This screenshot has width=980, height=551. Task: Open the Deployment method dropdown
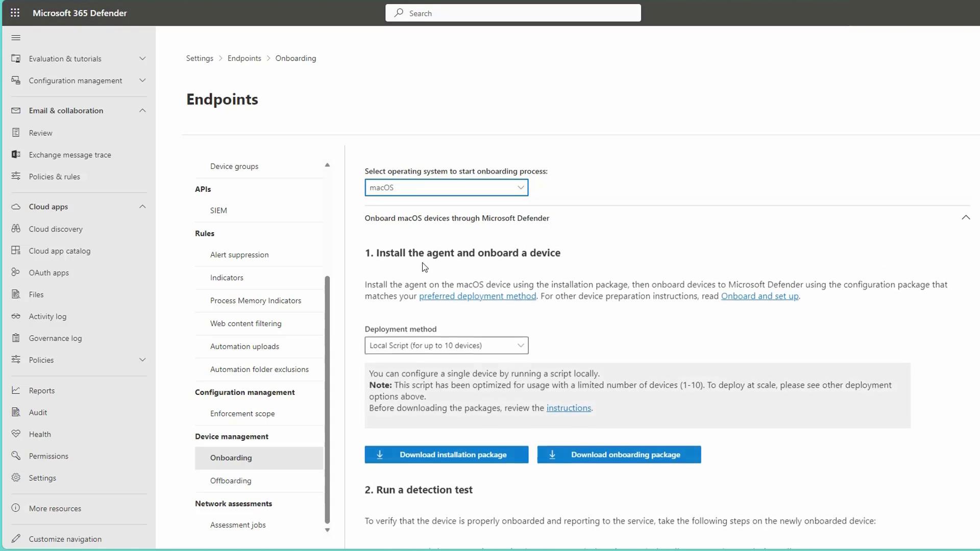446,345
